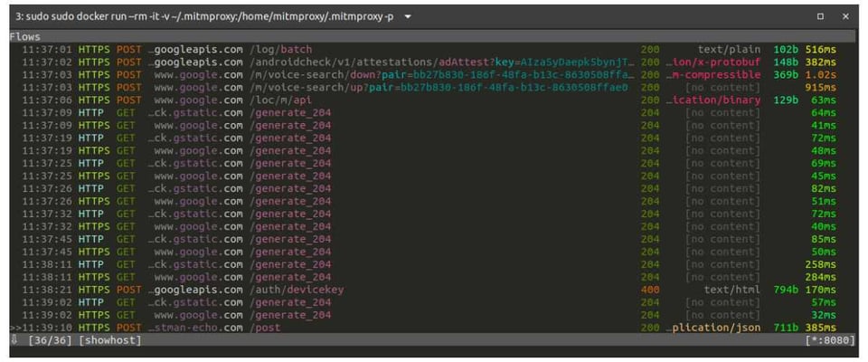Select the flow with 57ms duration
The image size is (868, 362).
[x=433, y=302]
